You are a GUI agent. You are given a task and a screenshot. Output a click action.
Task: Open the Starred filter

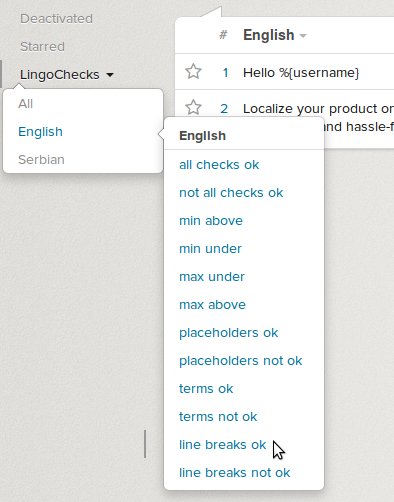click(x=42, y=47)
